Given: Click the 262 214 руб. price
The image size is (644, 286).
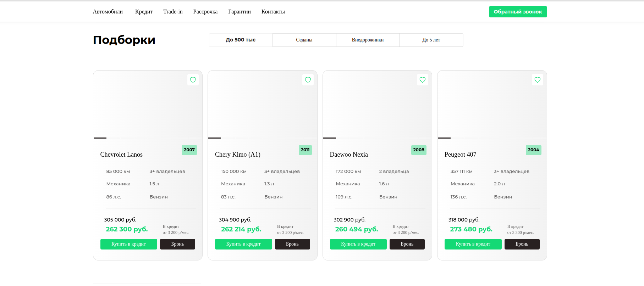Looking at the screenshot, I should click(x=241, y=229).
